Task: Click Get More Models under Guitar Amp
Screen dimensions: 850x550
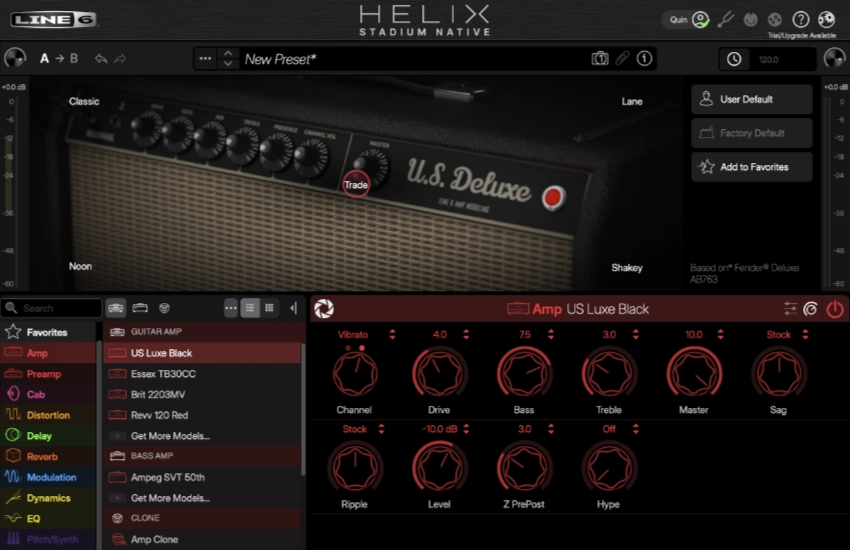Action: (x=202, y=436)
